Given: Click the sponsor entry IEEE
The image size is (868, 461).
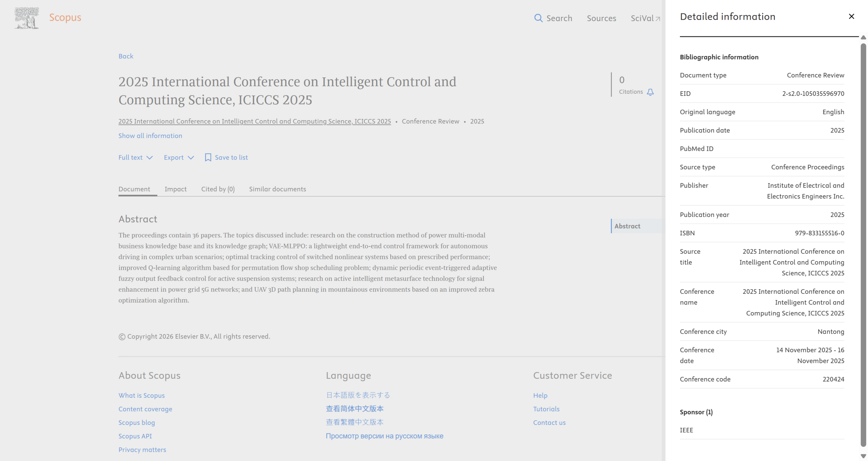Looking at the screenshot, I should point(686,430).
